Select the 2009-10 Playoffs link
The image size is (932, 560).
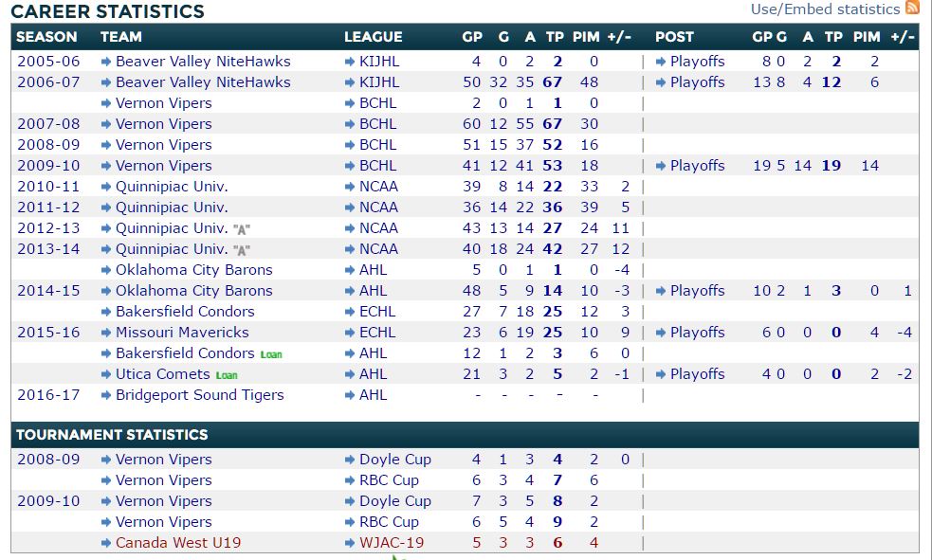(x=697, y=166)
